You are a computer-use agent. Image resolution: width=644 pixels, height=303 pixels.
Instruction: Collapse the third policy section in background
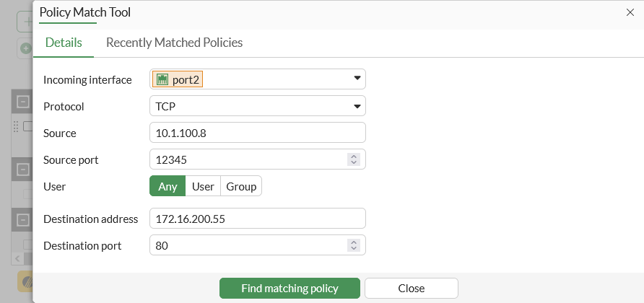point(22,219)
